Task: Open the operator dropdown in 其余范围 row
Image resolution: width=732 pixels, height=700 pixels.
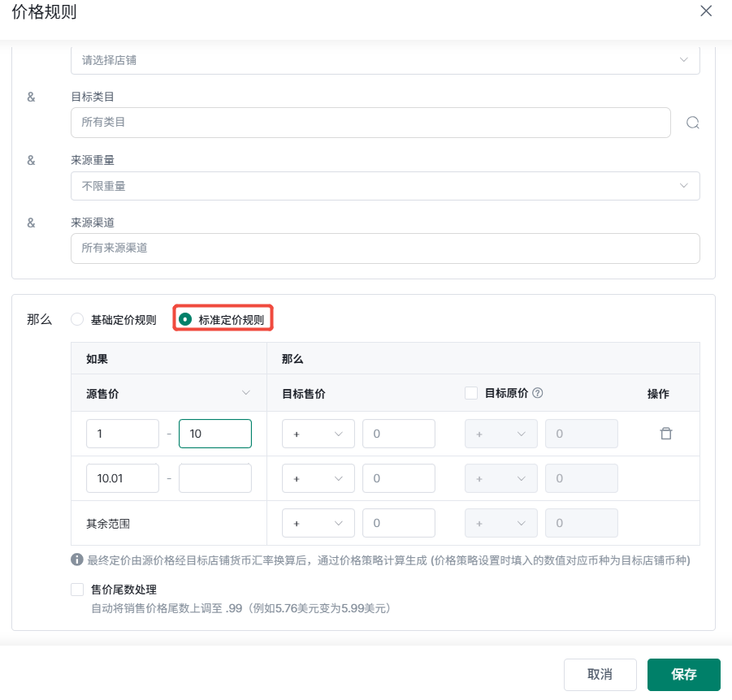Action: pyautogui.click(x=318, y=523)
